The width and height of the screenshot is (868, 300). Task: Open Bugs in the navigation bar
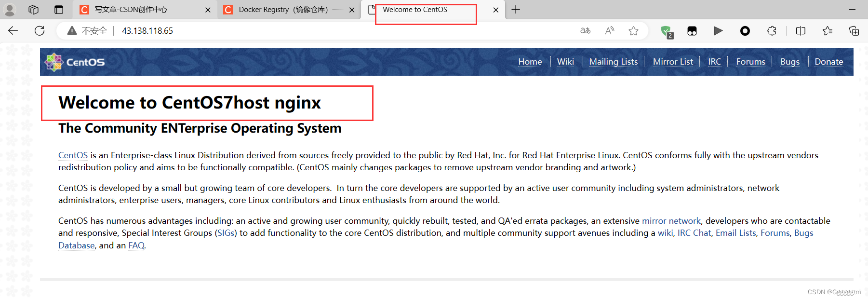790,62
